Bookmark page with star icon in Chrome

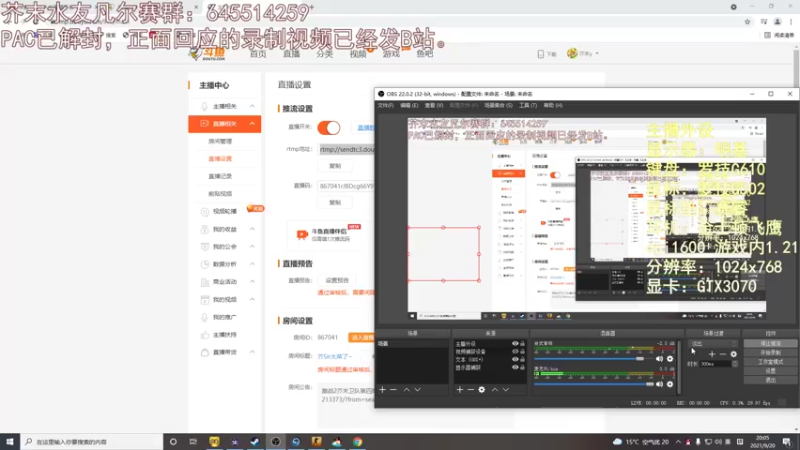click(747, 21)
